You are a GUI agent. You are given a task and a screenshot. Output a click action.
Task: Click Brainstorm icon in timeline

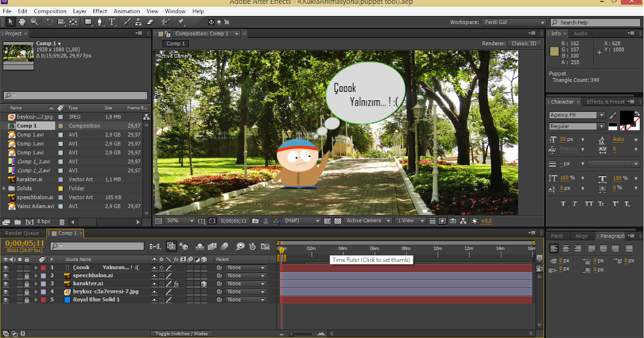240,246
